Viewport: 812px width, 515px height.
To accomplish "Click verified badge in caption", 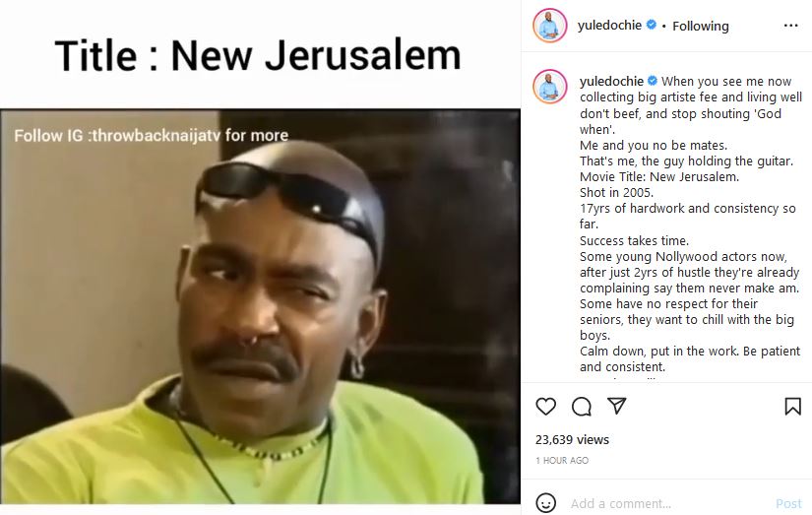I will point(653,81).
